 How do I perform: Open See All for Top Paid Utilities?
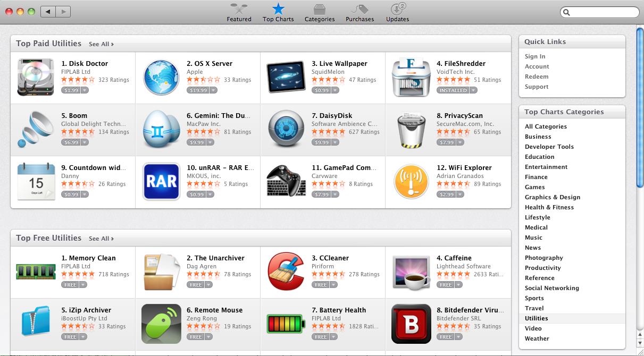(101, 44)
